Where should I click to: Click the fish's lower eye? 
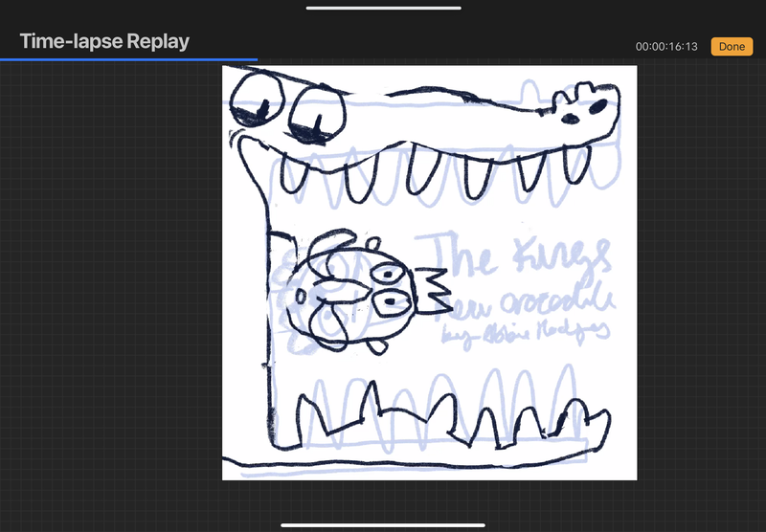coord(390,304)
